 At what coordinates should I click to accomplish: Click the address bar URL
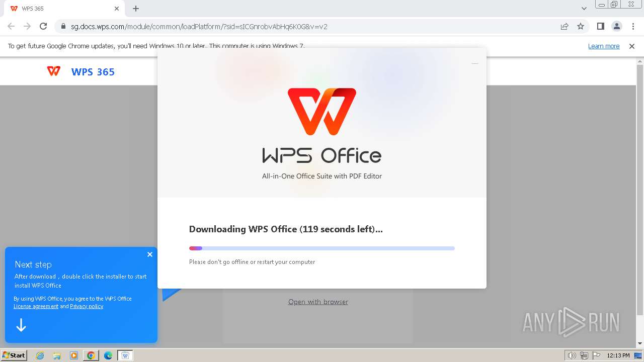[x=199, y=27]
